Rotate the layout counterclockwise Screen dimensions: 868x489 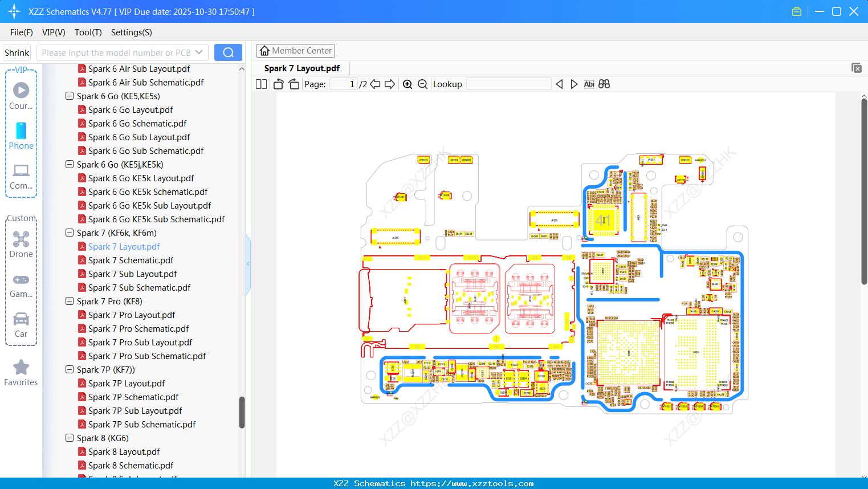click(x=278, y=84)
